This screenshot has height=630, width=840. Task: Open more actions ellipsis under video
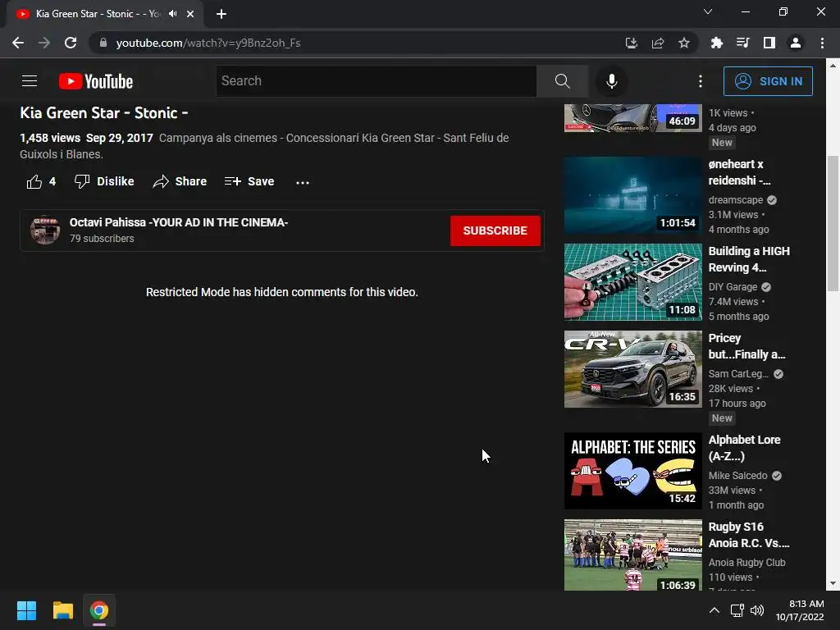(x=303, y=182)
